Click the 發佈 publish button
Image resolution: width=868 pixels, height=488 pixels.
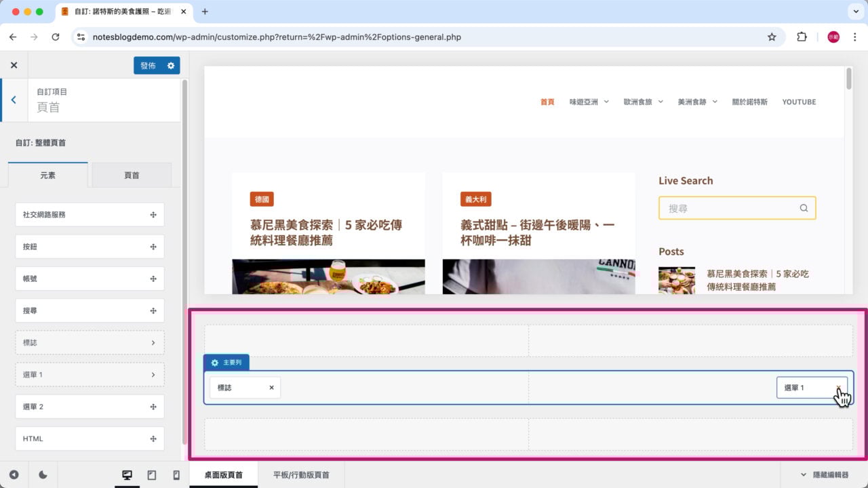tap(148, 66)
